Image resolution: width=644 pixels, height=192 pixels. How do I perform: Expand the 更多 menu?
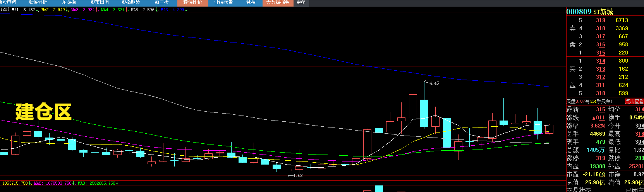301,2
